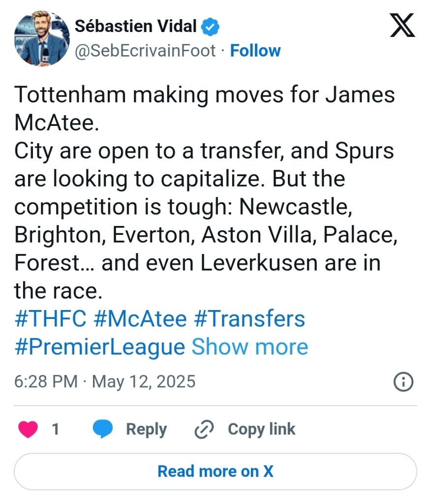Open the #PremierLeague hashtag

100,347
